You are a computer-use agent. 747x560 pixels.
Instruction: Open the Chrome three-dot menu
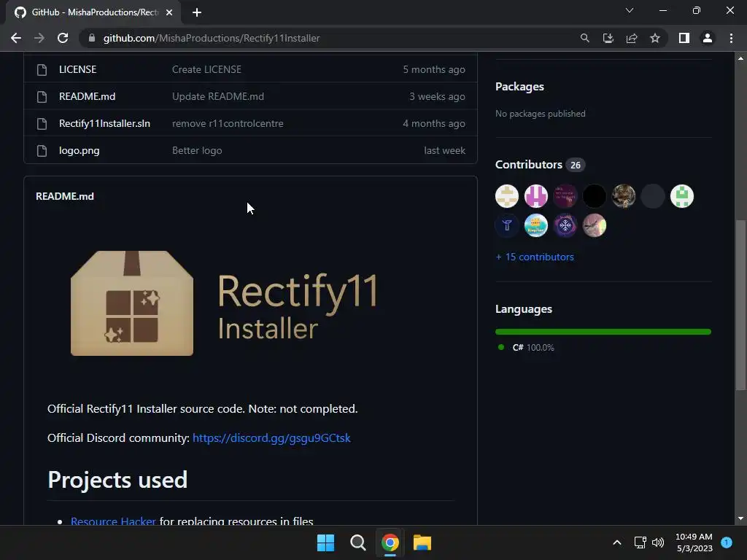(x=731, y=38)
